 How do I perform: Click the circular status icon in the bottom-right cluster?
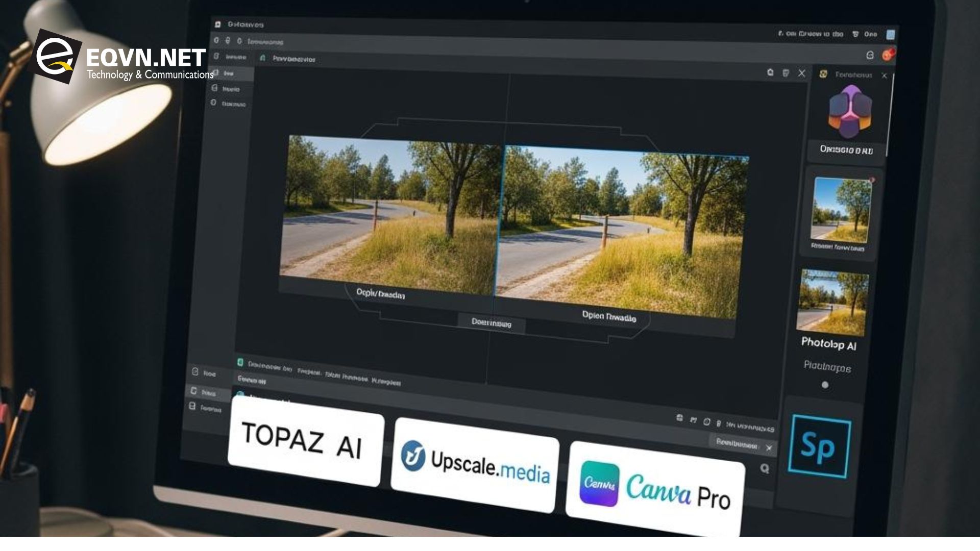pyautogui.click(x=706, y=422)
